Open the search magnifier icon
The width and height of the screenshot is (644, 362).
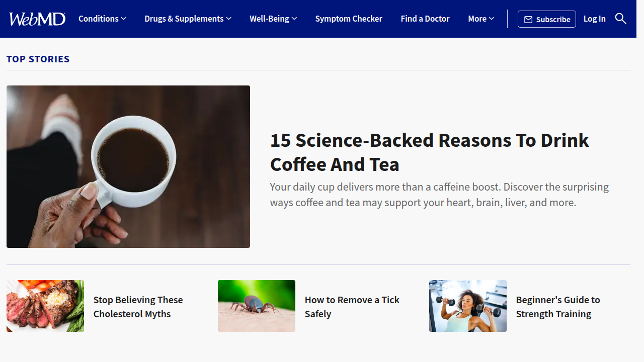coord(621,19)
